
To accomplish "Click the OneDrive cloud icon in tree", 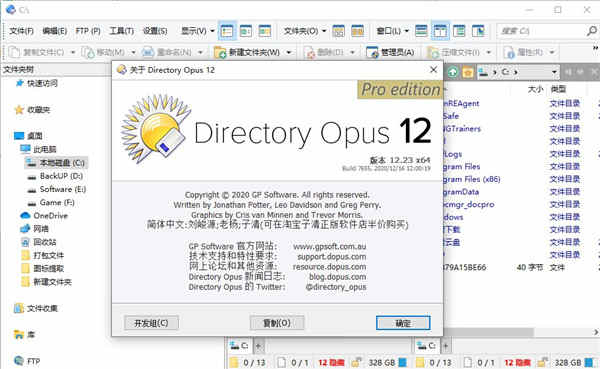I will pos(25,216).
